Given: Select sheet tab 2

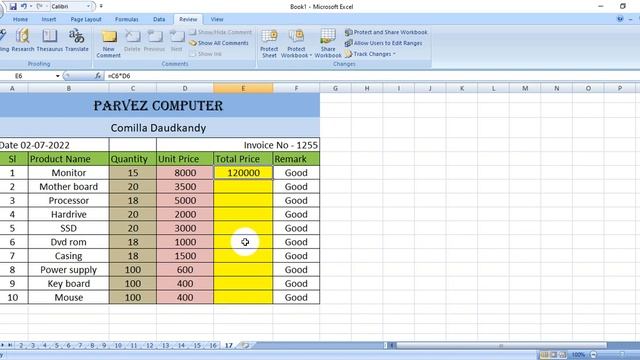Looking at the screenshot, I should coord(21,345).
